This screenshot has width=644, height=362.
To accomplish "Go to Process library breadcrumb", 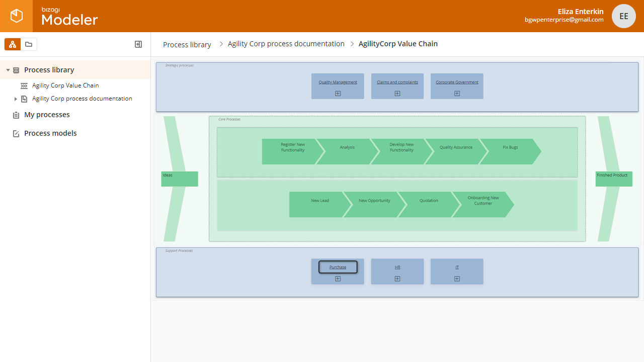I will [187, 45].
